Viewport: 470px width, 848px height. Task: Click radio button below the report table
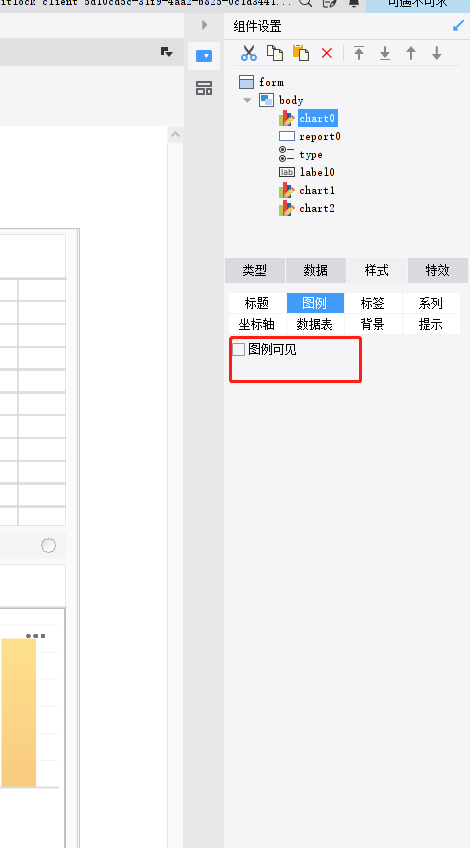tap(48, 546)
